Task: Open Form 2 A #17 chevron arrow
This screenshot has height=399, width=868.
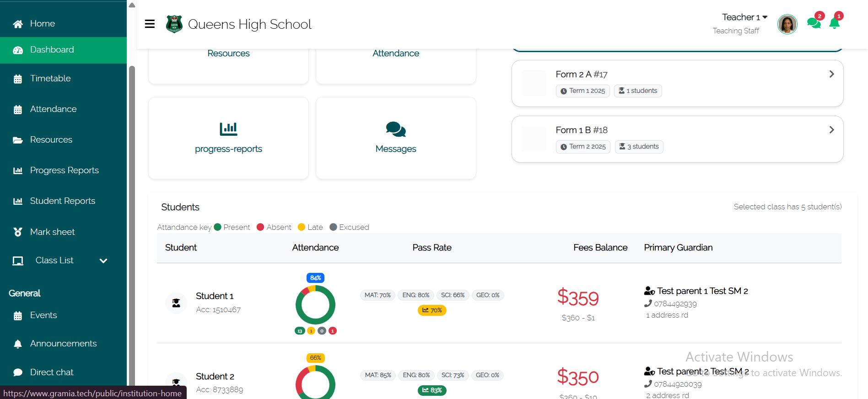Action: (831, 74)
